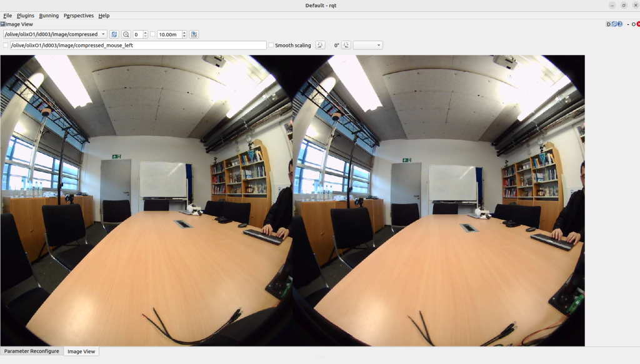The width and height of the screenshot is (640, 364).
Task: Select the Image View tab
Action: click(x=81, y=352)
